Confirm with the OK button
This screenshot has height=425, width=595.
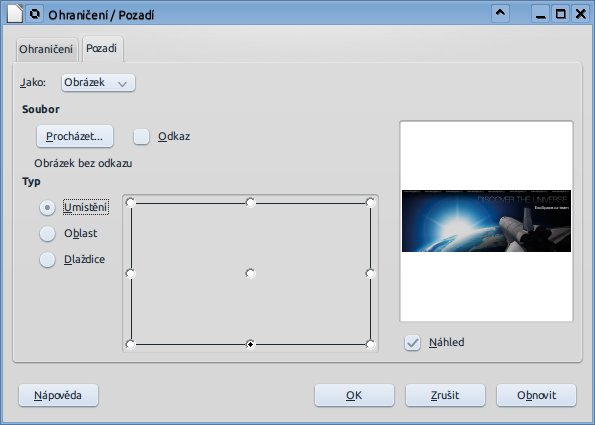354,395
